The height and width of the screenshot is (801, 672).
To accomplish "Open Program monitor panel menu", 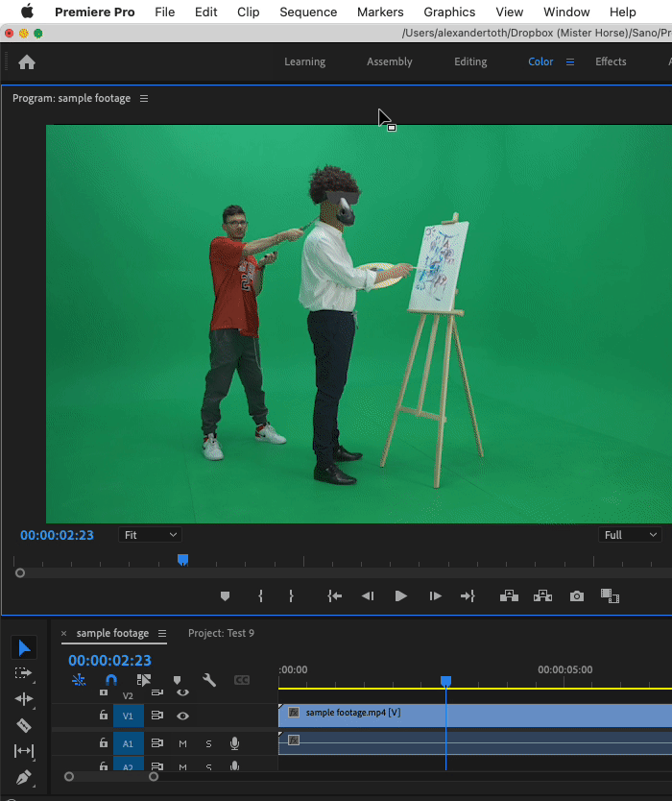I will click(144, 98).
